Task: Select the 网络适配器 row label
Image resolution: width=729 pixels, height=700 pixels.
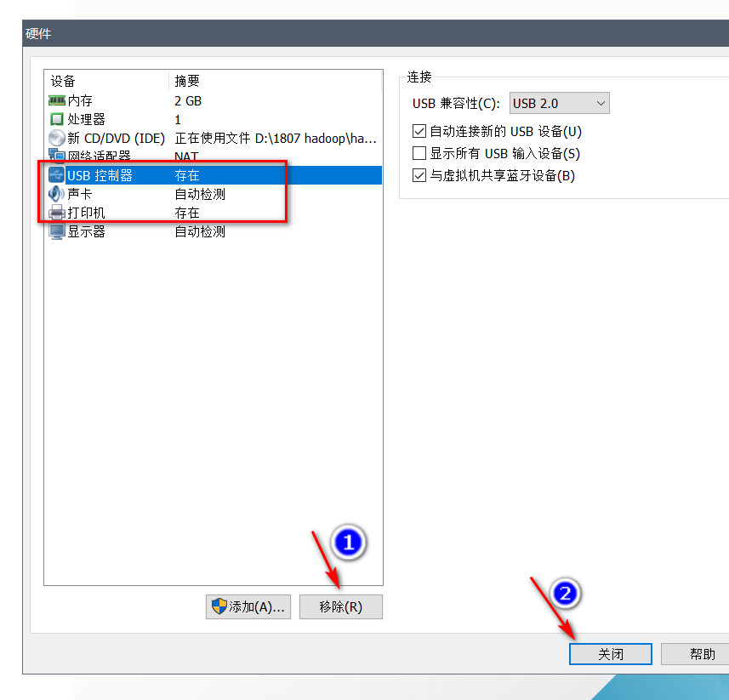Action: [99, 156]
